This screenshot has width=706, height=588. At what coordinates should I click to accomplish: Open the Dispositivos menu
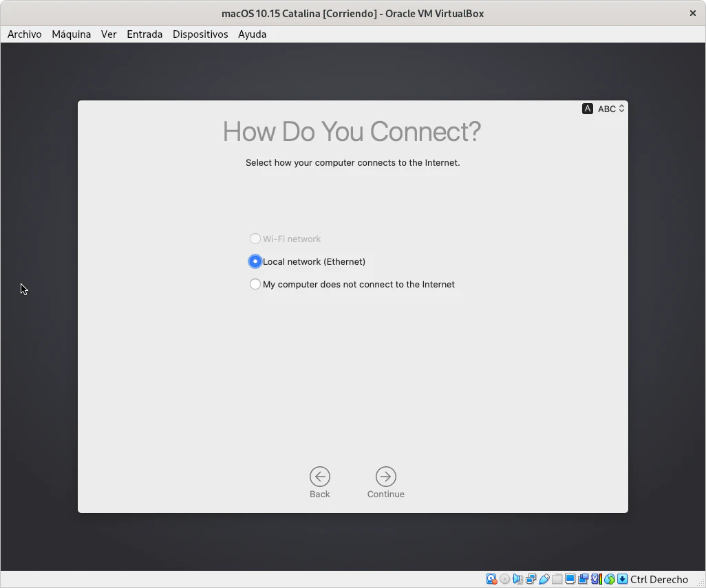(200, 34)
